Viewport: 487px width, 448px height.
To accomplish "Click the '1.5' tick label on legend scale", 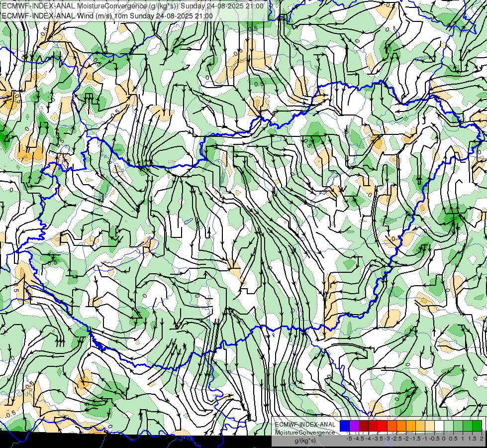I will click(x=473, y=439).
